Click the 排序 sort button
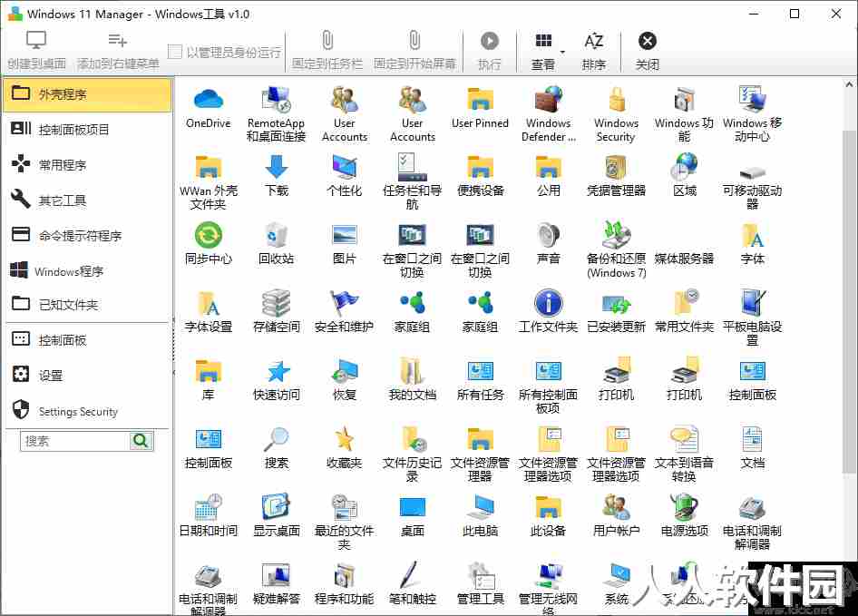 594,51
